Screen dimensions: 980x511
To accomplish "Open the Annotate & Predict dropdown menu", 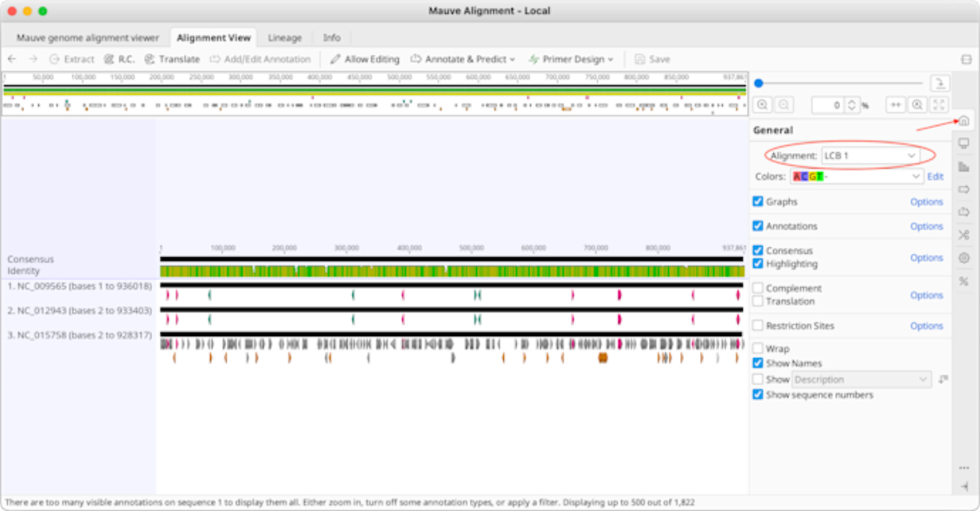I will [x=463, y=59].
